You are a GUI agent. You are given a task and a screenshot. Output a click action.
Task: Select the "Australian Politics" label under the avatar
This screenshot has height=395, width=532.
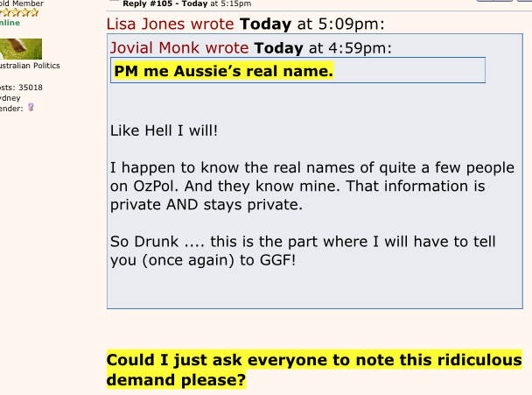[x=30, y=66]
